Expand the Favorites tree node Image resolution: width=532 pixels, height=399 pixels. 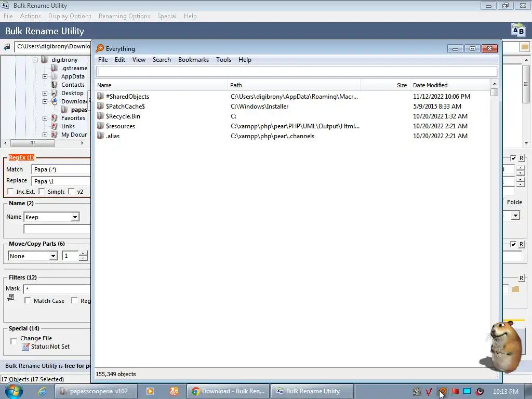tap(45, 118)
